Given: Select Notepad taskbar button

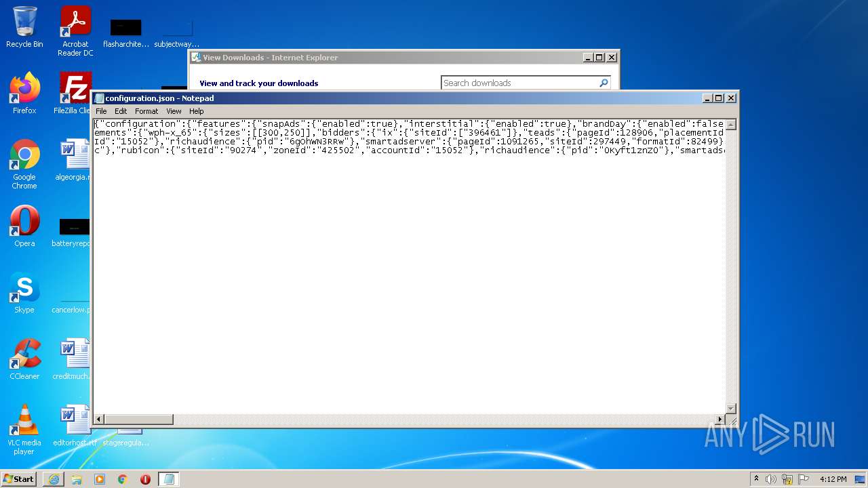Looking at the screenshot, I should tap(169, 479).
